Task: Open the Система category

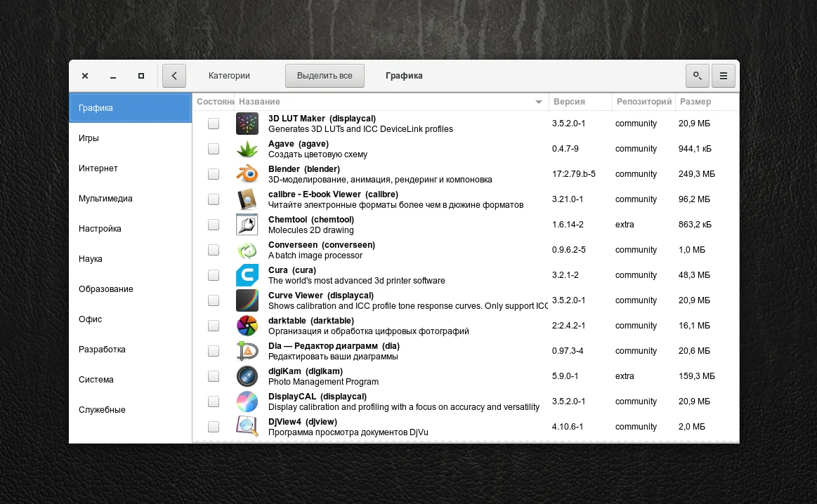Action: (130, 380)
